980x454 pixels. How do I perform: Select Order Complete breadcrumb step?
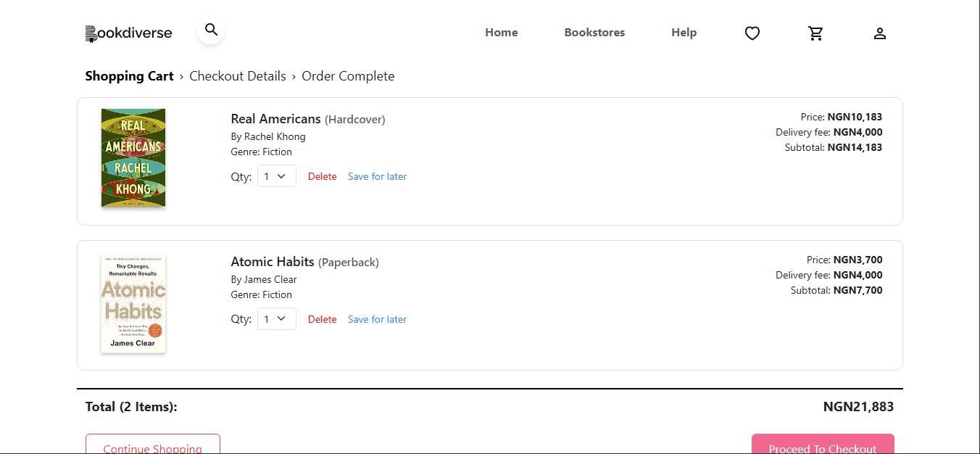pos(348,76)
